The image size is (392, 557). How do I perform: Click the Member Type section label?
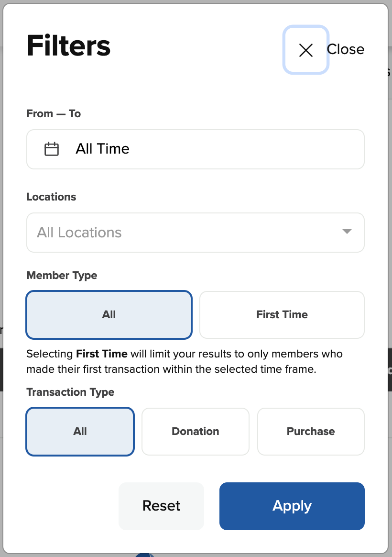tap(62, 276)
